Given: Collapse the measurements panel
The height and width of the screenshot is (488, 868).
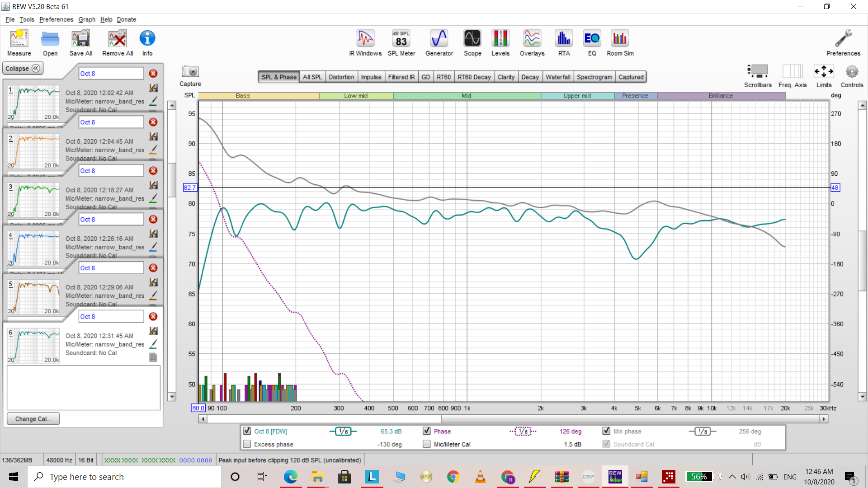Looking at the screenshot, I should click(23, 68).
